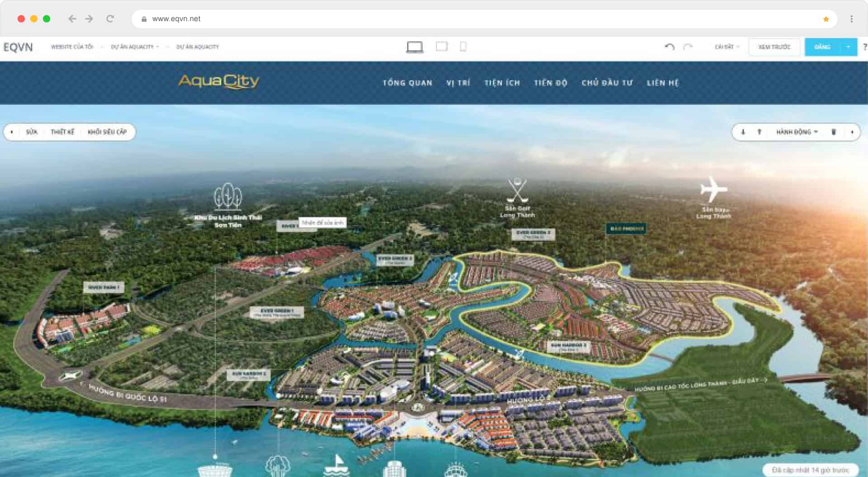The image size is (868, 477).
Task: Click the AquaCity logo in header
Action: [x=219, y=81]
